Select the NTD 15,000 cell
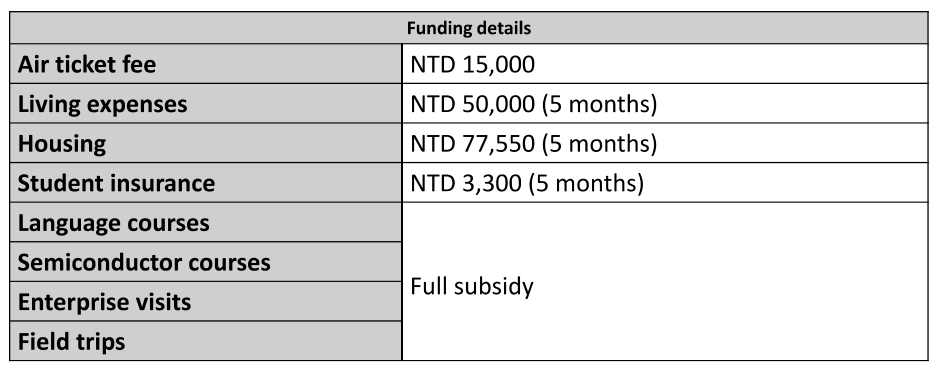Screen dimensions: 940x371 coord(665,64)
